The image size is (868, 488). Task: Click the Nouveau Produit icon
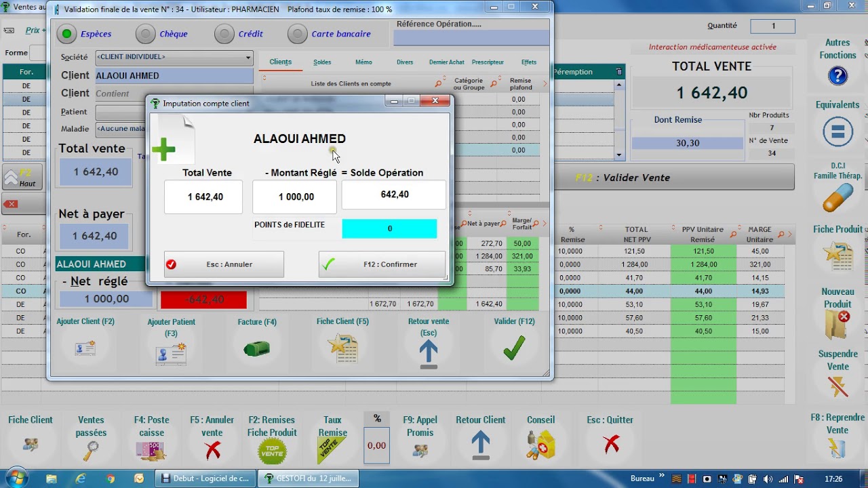(837, 325)
